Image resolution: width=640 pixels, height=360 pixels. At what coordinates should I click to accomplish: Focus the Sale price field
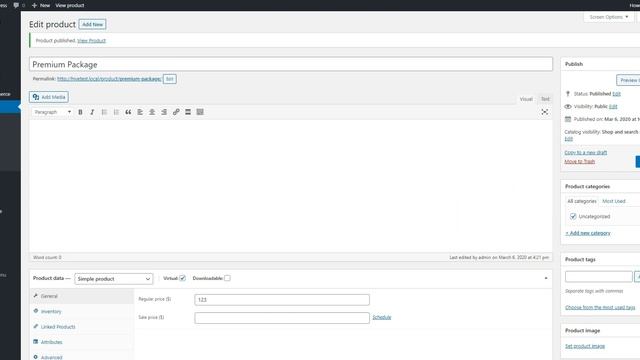click(x=282, y=318)
